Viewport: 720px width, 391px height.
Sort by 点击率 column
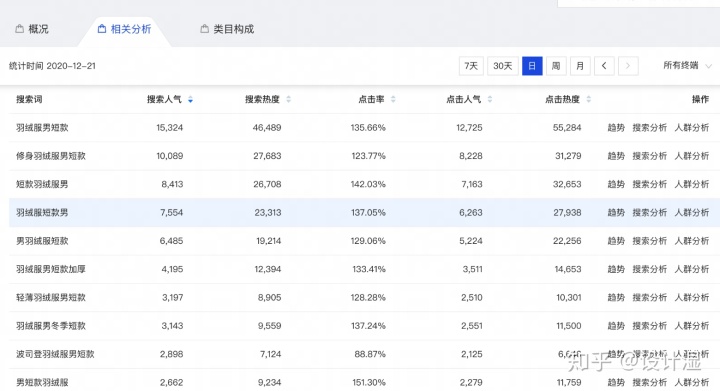pyautogui.click(x=393, y=100)
